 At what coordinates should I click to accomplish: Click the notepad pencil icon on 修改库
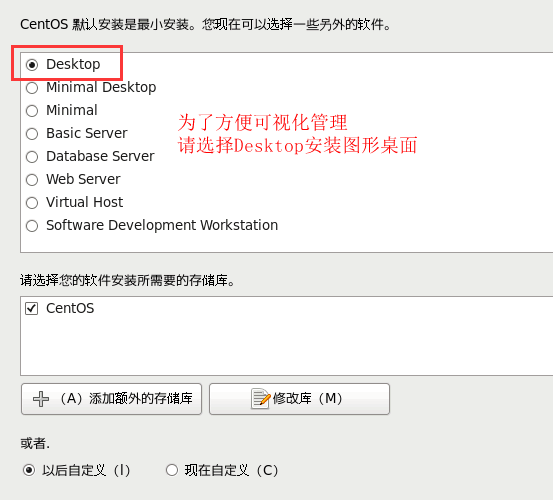click(x=260, y=399)
